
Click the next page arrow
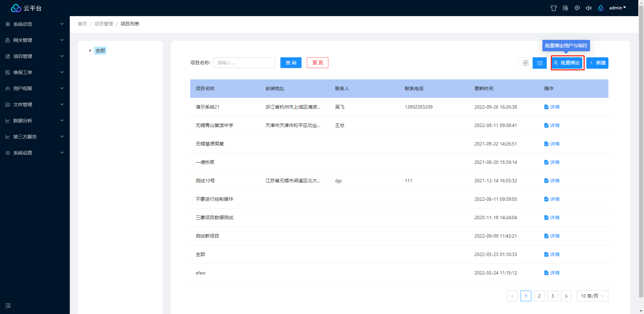tap(566, 296)
